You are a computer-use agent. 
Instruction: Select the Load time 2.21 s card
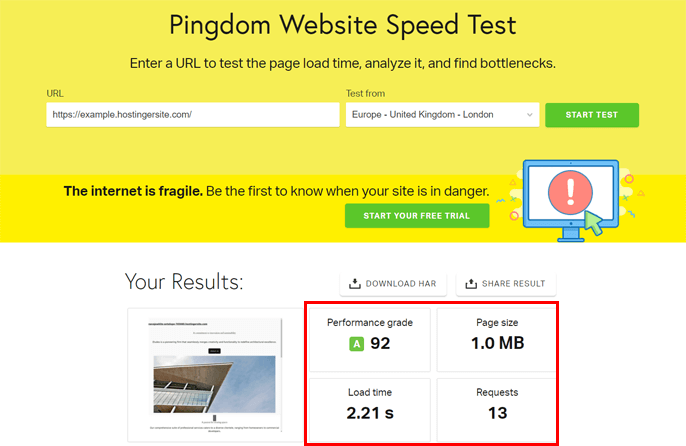pyautogui.click(x=370, y=410)
